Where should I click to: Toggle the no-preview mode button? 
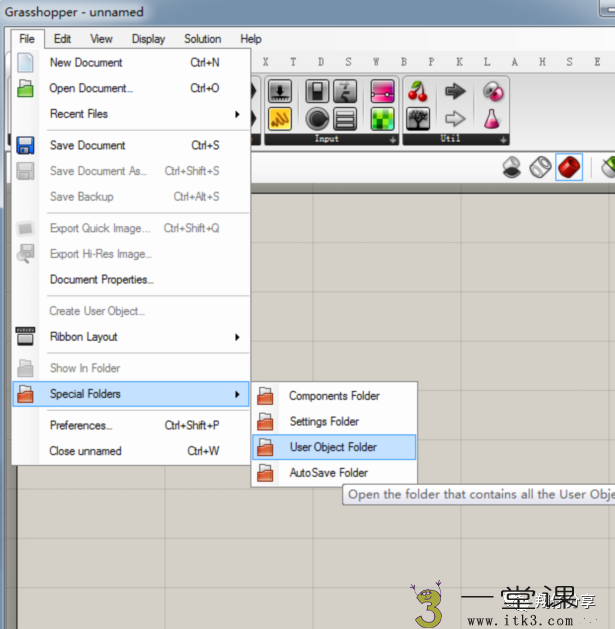[x=512, y=167]
